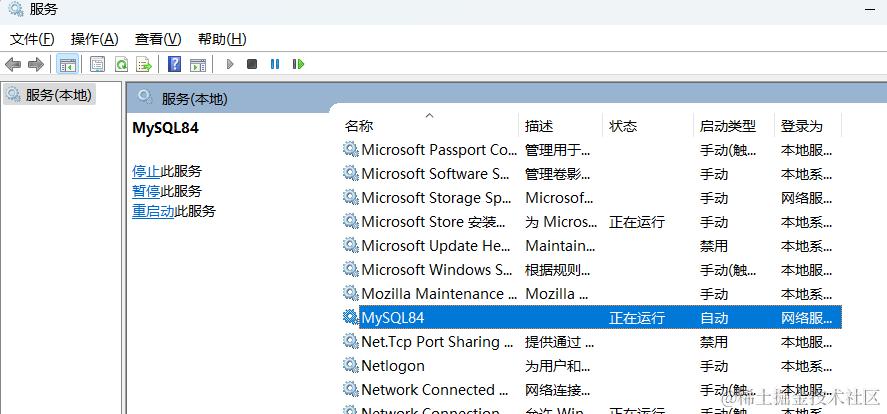Click gear icon of Mozilla Maintenance row
Viewport: 887px width, 414px height.
(x=351, y=294)
